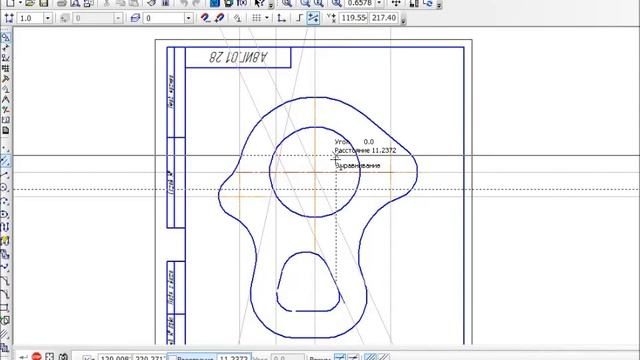Click the current step field showing 1.0
The image size is (640, 360).
pos(31,18)
